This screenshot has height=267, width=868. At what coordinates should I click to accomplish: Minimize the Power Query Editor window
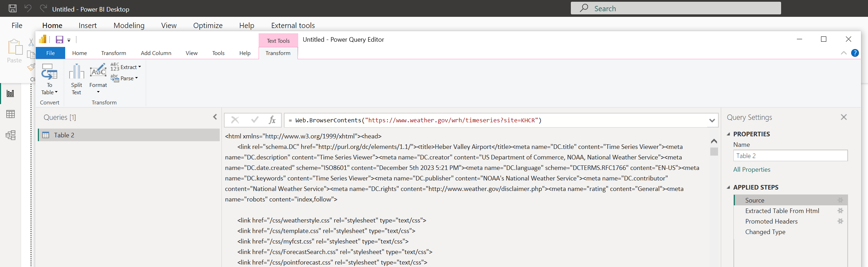tap(800, 39)
